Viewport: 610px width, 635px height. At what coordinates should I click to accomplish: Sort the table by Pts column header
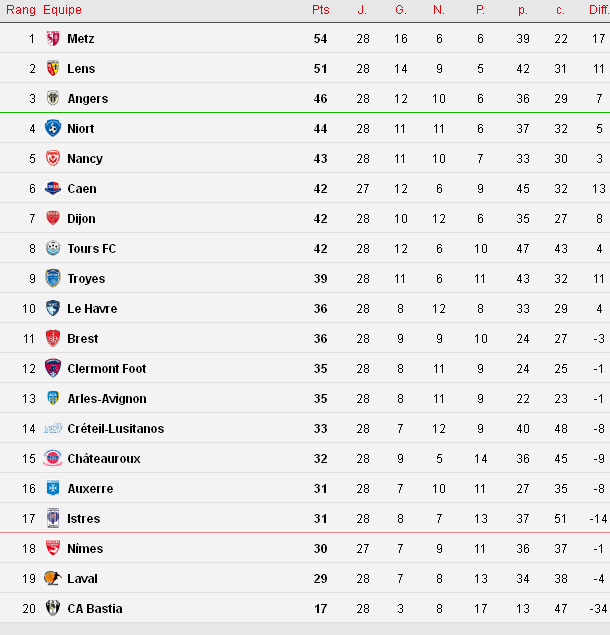point(320,9)
